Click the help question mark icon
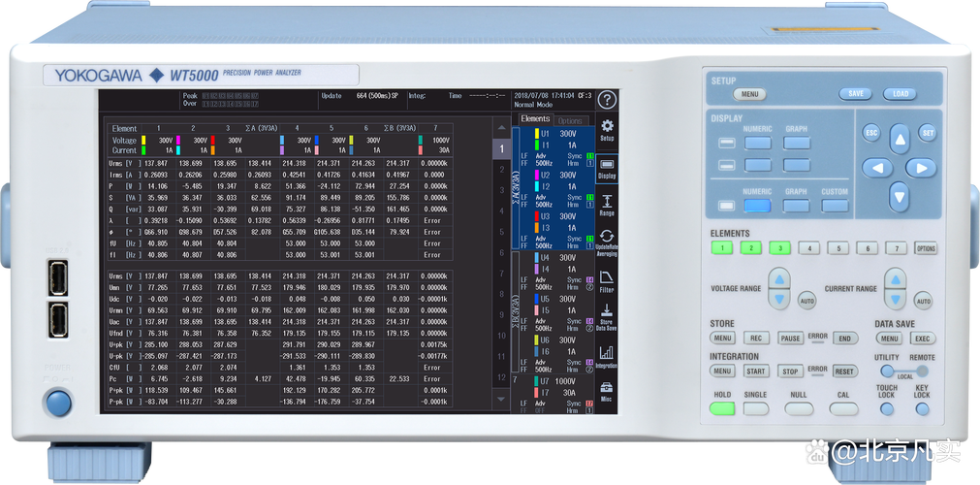 pyautogui.click(x=607, y=100)
